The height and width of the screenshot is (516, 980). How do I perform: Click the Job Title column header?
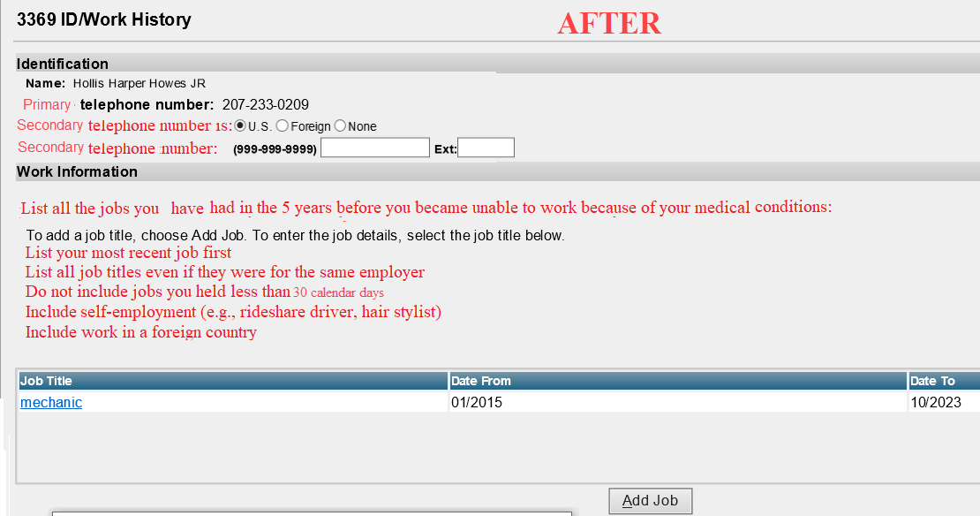[232, 381]
